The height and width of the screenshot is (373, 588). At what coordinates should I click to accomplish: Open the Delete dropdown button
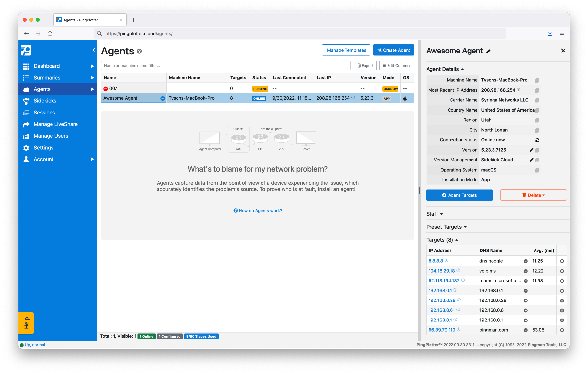pyautogui.click(x=534, y=195)
